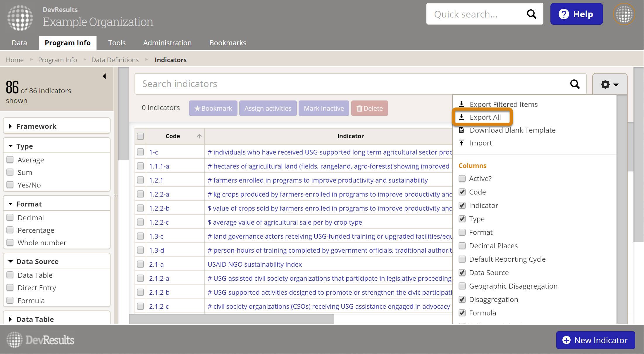Sort by the Code column arrow
This screenshot has height=354, width=644.
coord(199,136)
